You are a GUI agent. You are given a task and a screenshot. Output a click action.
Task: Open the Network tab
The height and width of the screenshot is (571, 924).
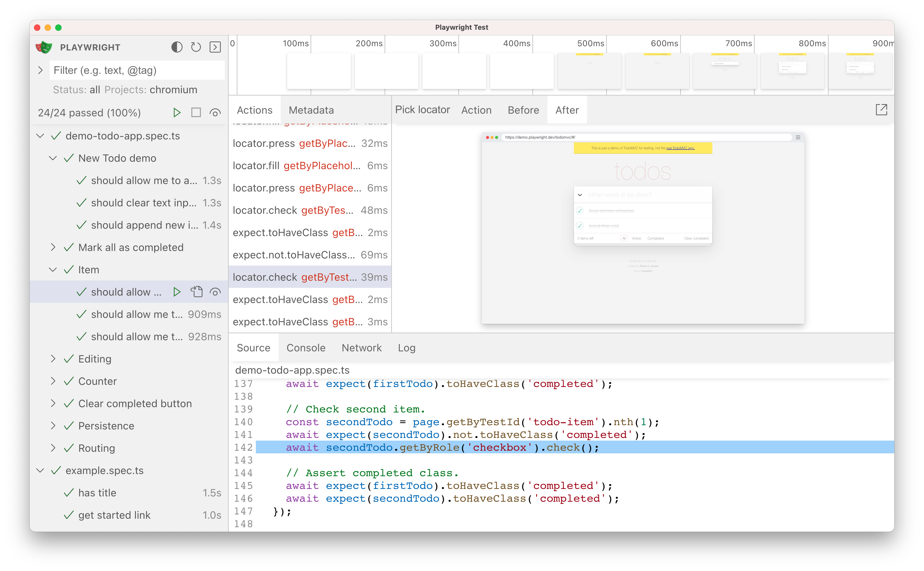pos(361,348)
